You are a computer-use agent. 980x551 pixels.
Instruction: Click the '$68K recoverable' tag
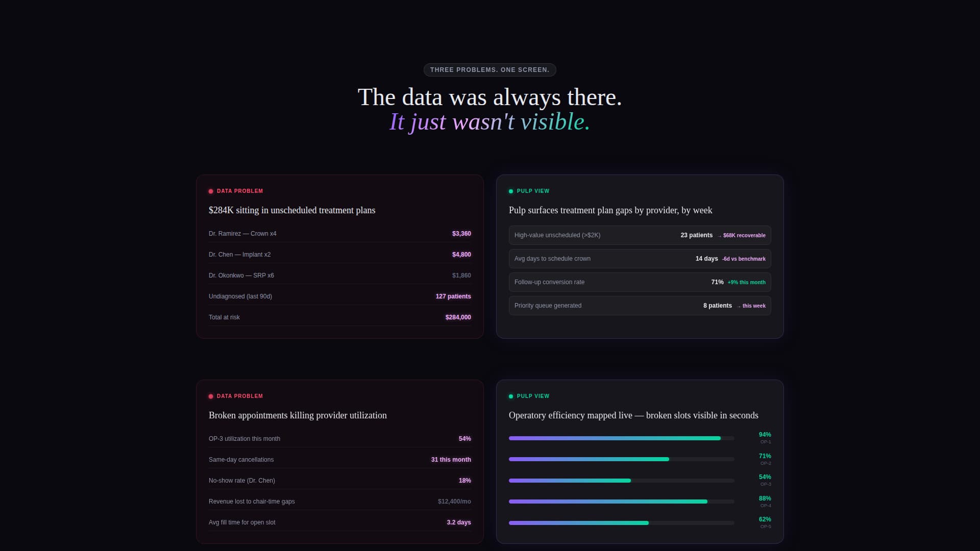pyautogui.click(x=742, y=236)
